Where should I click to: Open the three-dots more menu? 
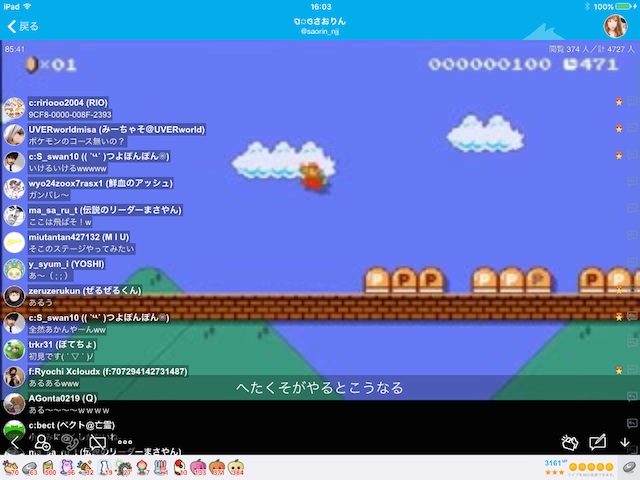(125, 442)
